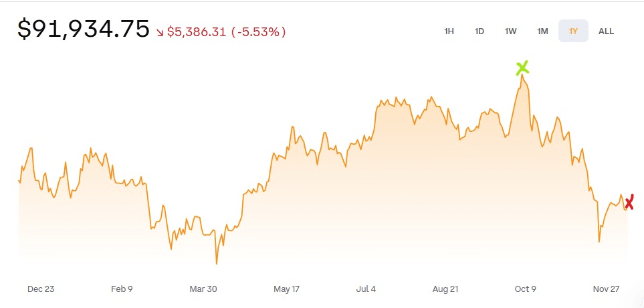Show the 1W price chart
This screenshot has width=644, height=308.
(511, 31)
